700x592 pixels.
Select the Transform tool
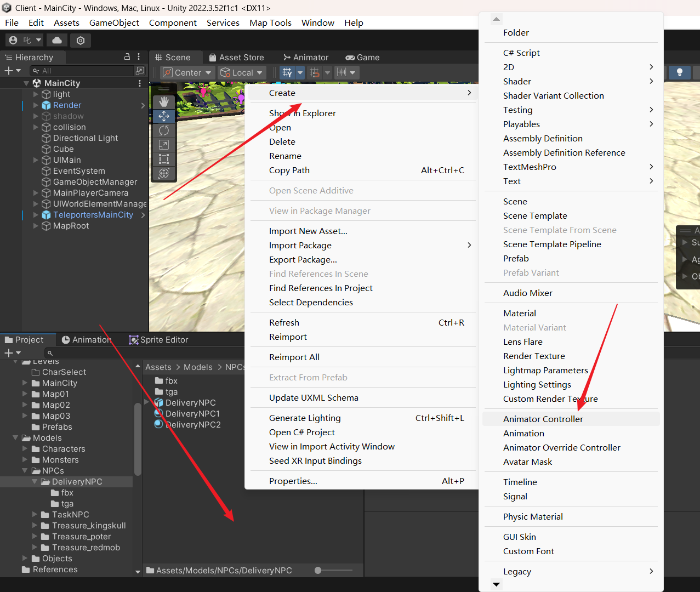click(163, 173)
